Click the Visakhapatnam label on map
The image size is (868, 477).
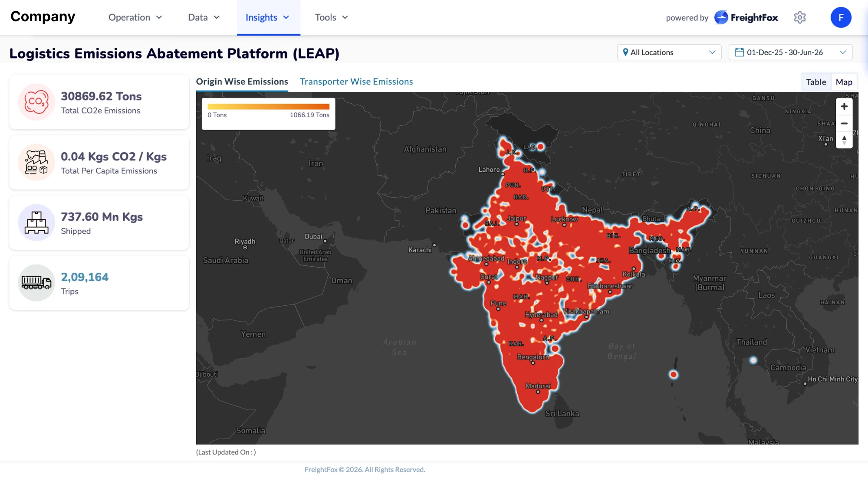click(586, 311)
